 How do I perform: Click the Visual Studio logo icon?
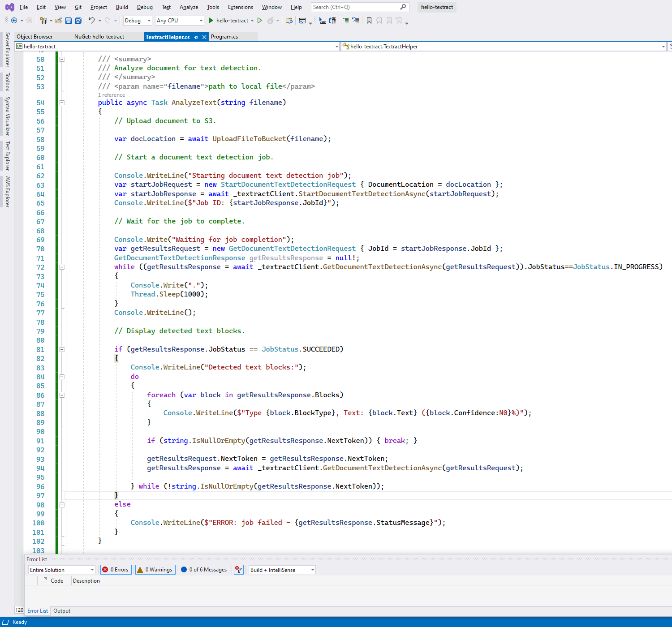(9, 7)
